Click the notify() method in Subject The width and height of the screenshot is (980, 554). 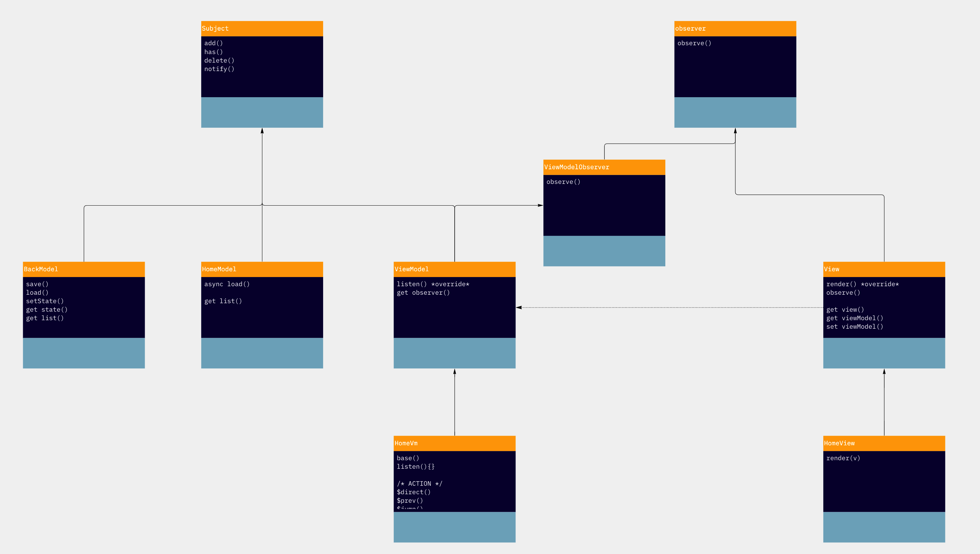(x=219, y=69)
